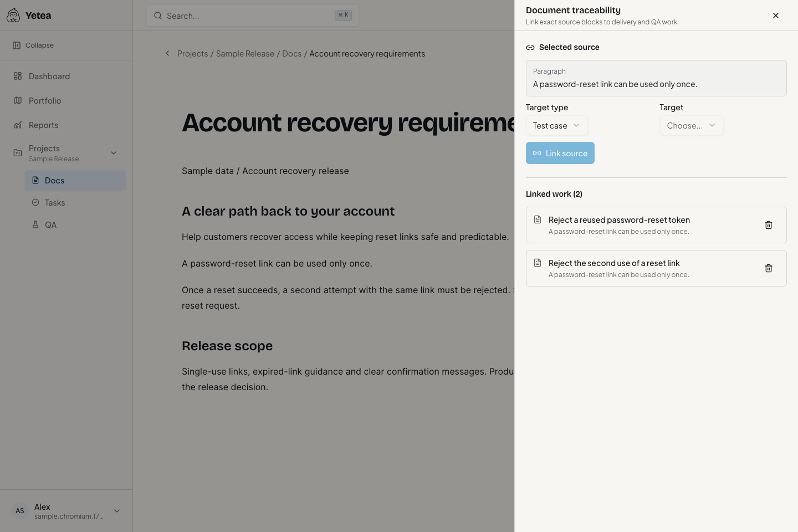798x532 pixels.
Task: Follow the Docs breadcrumb link
Action: (x=291, y=54)
